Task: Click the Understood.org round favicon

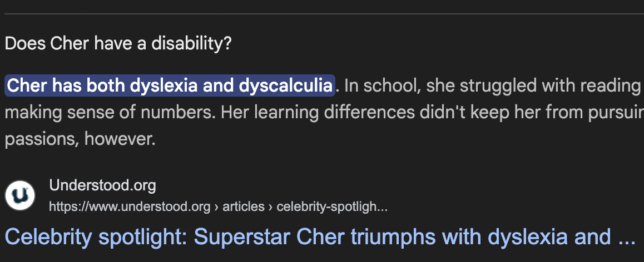Action: [x=19, y=195]
